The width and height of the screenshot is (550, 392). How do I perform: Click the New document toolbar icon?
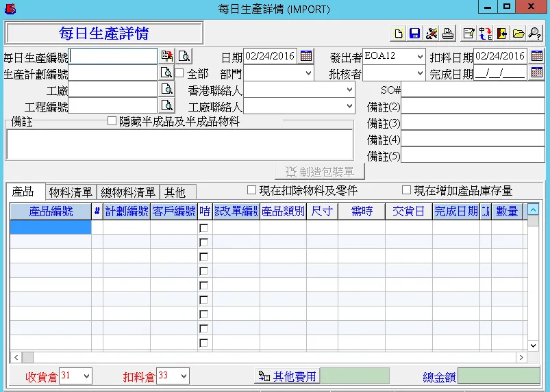[399, 34]
